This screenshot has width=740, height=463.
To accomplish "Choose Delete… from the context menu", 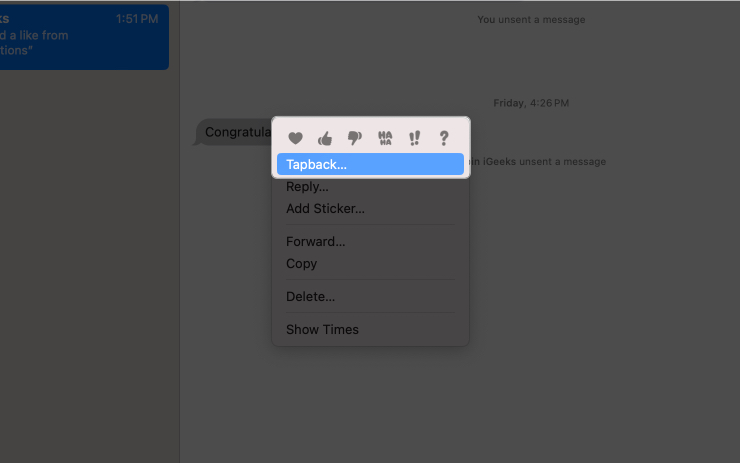I will (370, 296).
